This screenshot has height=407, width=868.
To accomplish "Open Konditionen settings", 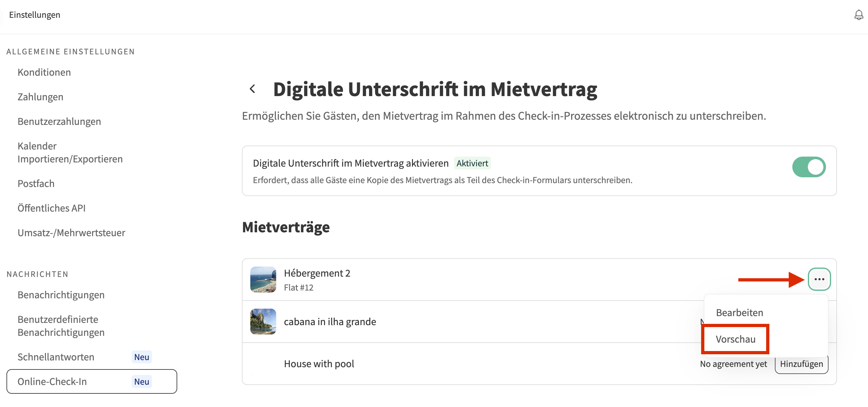I will point(44,72).
